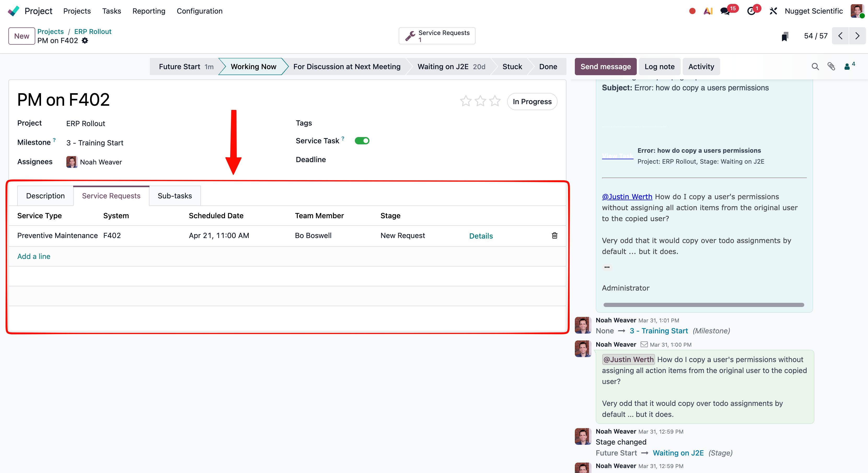This screenshot has width=868, height=473.
Task: Open the Reporting menu
Action: (149, 11)
